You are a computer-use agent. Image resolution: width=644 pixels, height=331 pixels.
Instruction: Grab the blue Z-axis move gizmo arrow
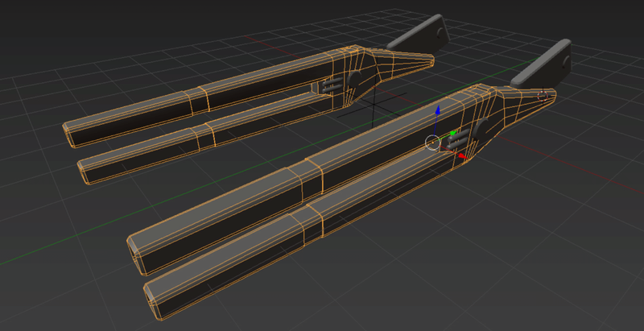(438, 110)
